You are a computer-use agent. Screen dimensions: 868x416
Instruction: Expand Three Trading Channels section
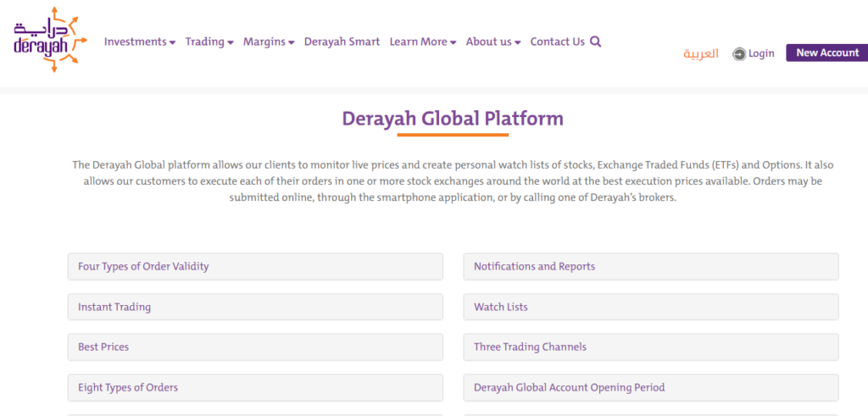pyautogui.click(x=651, y=347)
